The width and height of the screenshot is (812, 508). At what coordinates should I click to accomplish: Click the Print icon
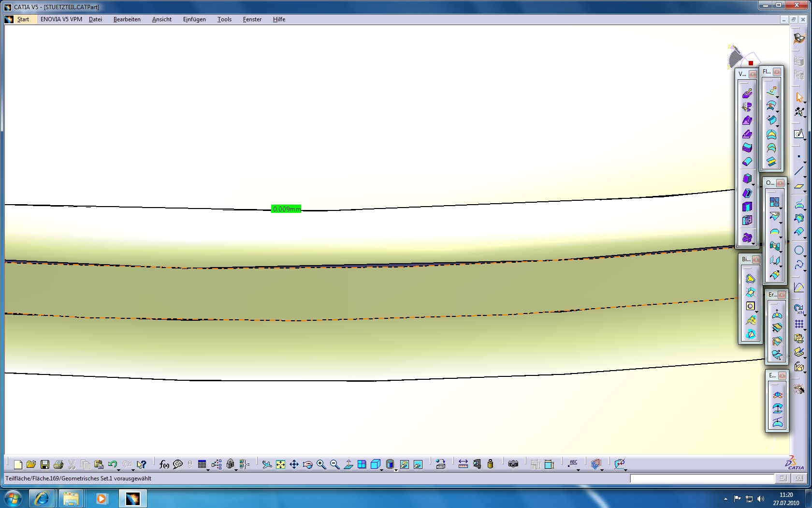tap(58, 464)
